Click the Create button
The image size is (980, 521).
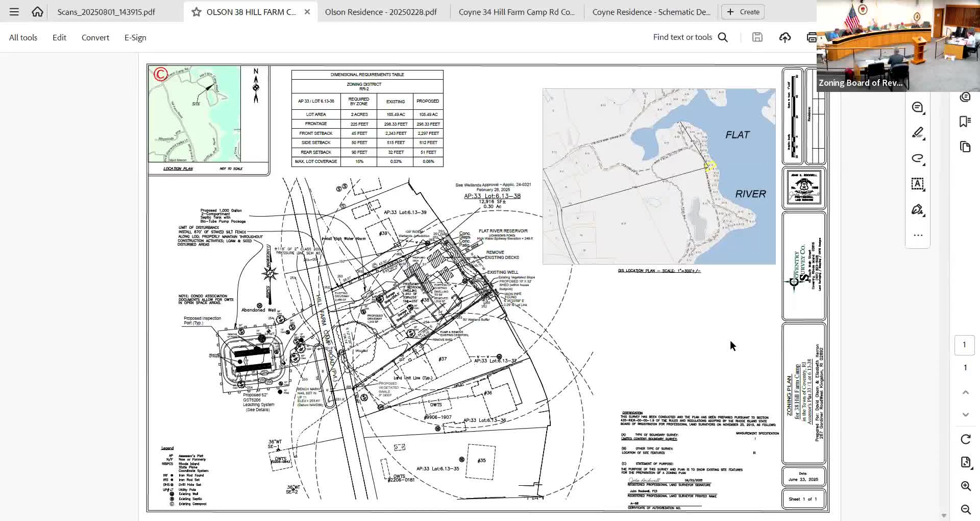743,12
